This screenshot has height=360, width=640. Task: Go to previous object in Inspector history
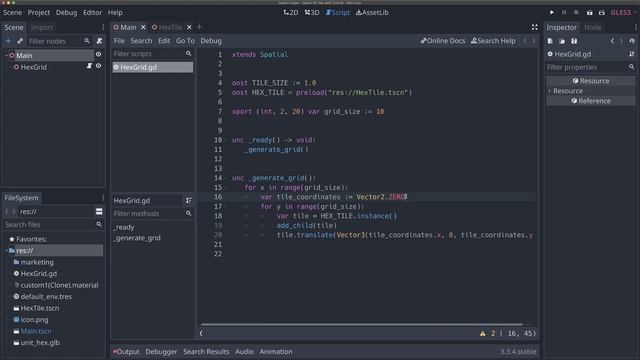(x=612, y=41)
